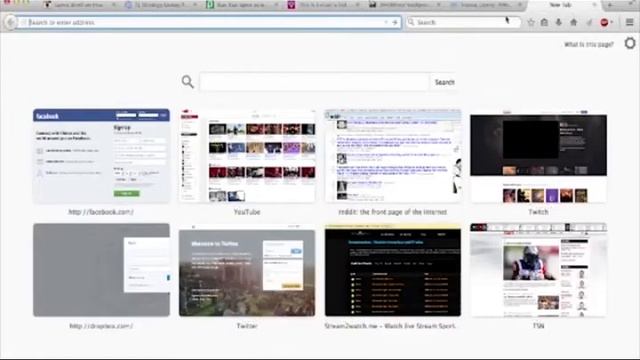Click the Search button beside the page search box

[444, 82]
